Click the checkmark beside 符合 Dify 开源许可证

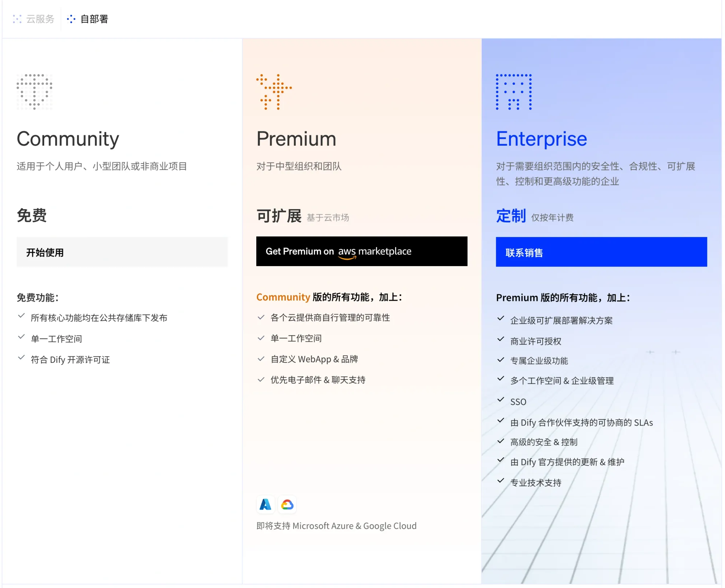click(x=21, y=357)
